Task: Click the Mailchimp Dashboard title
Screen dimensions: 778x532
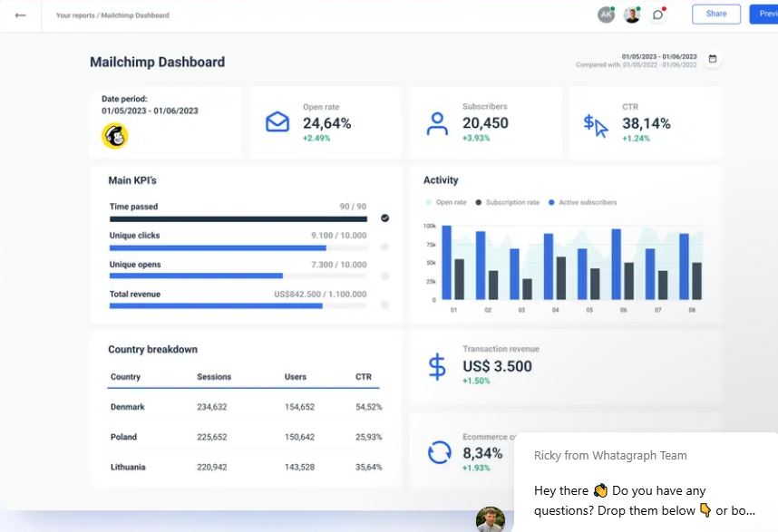Action: coord(157,62)
